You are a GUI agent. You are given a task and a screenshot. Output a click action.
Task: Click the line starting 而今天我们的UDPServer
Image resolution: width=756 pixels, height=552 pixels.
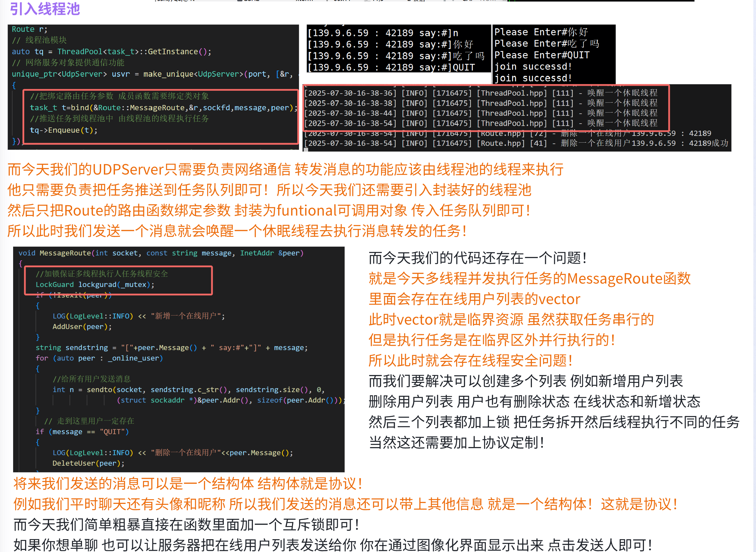285,170
